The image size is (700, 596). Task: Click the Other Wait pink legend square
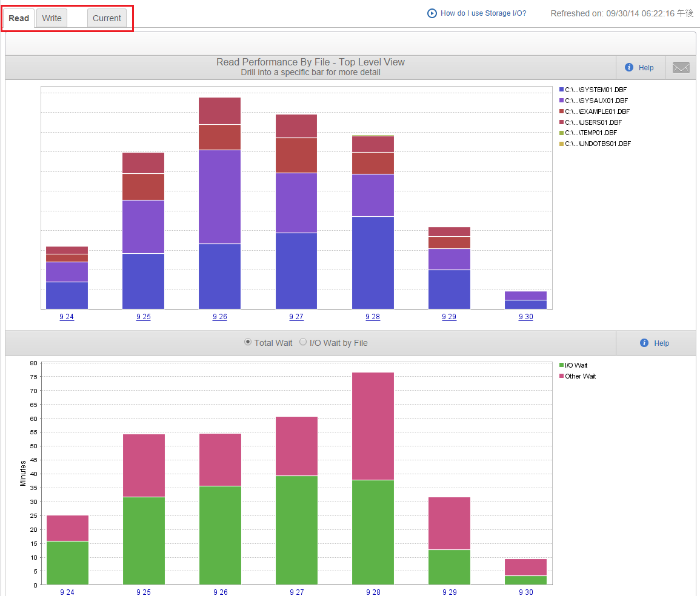click(561, 376)
